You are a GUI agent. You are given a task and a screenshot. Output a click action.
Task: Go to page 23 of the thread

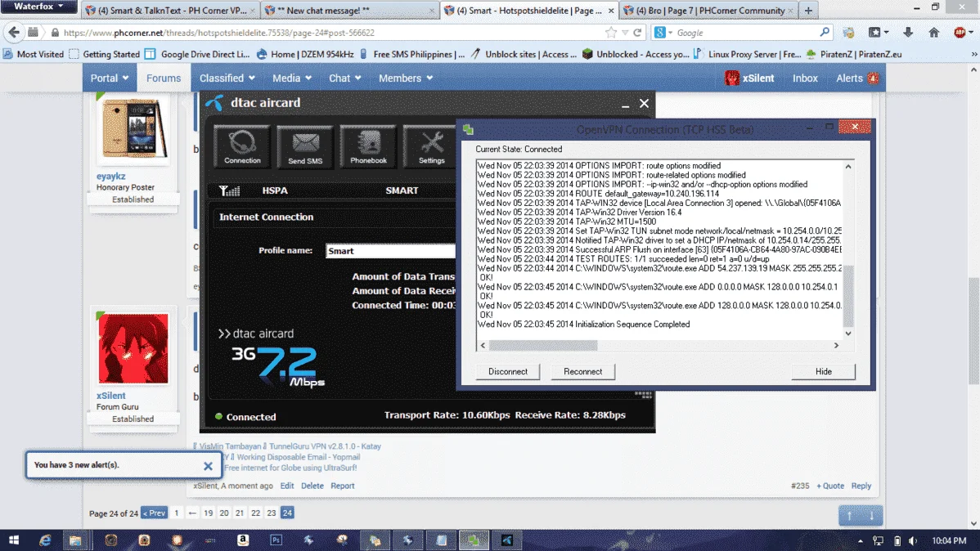click(x=272, y=513)
